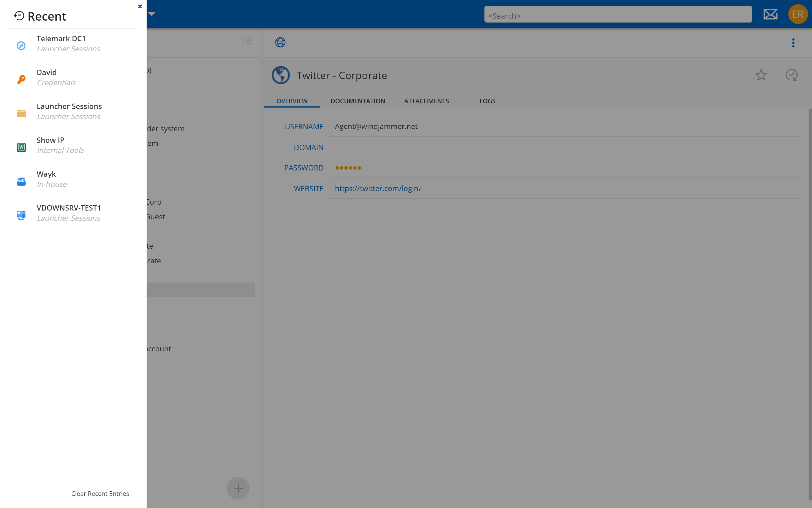
Task: Open Wayk recent entry
Action: tap(73, 179)
